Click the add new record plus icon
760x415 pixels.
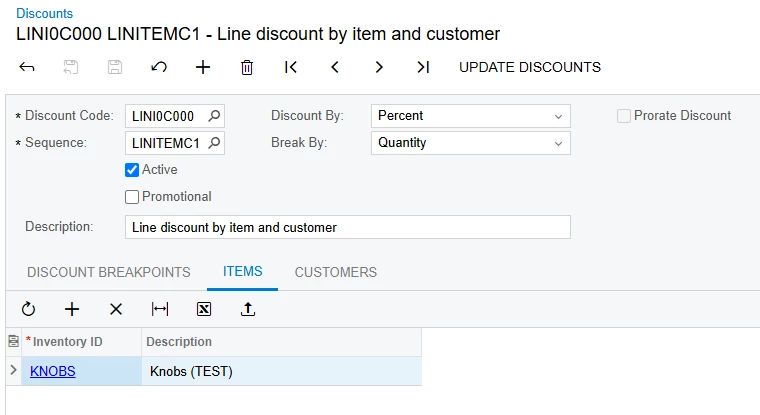click(203, 67)
